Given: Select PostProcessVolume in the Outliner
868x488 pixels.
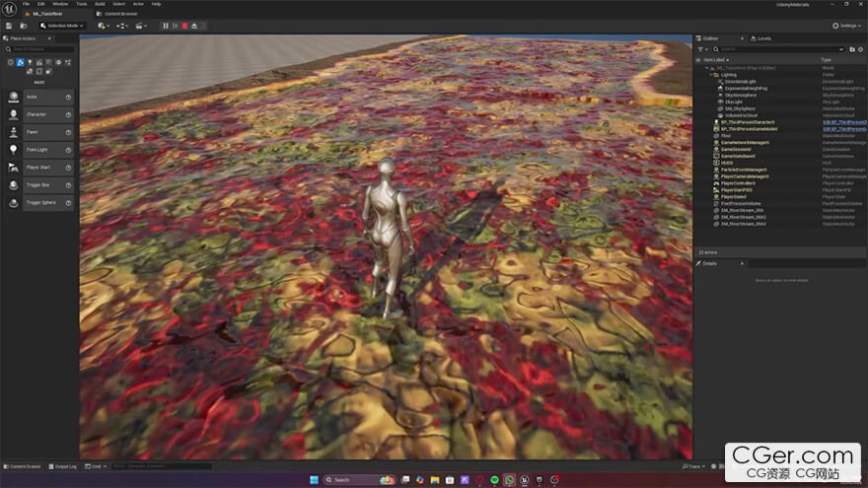Looking at the screenshot, I should 741,204.
